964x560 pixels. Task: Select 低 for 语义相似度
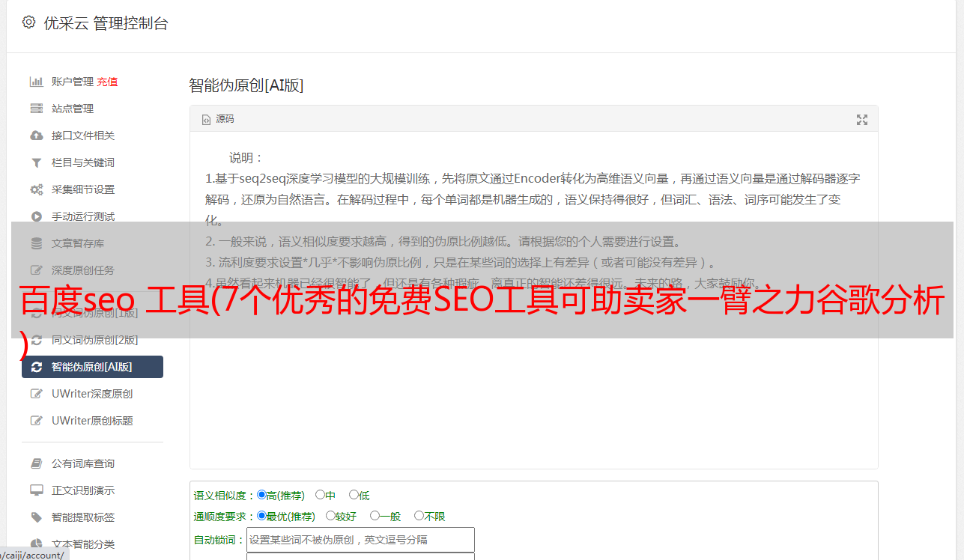click(x=354, y=495)
